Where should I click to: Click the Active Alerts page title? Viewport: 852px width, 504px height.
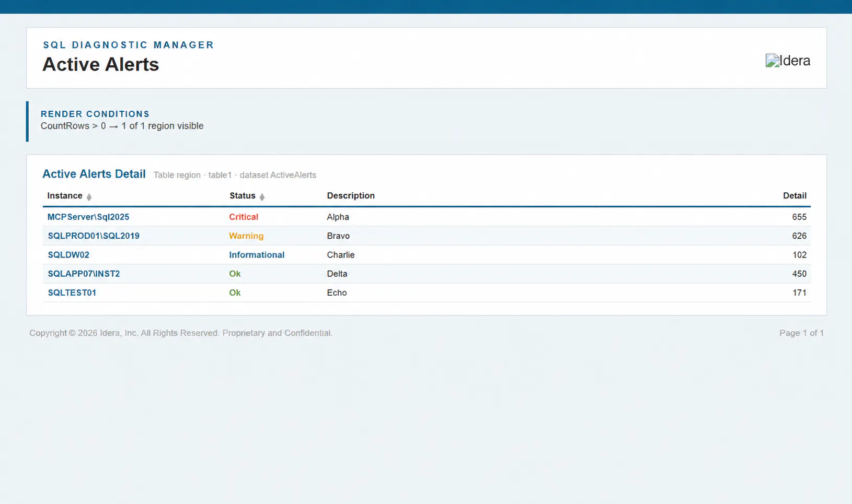coord(100,64)
